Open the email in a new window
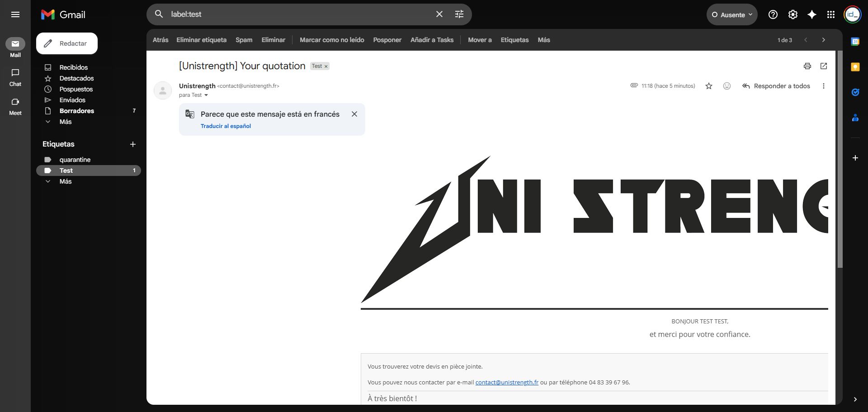This screenshot has height=412, width=868. point(824,66)
